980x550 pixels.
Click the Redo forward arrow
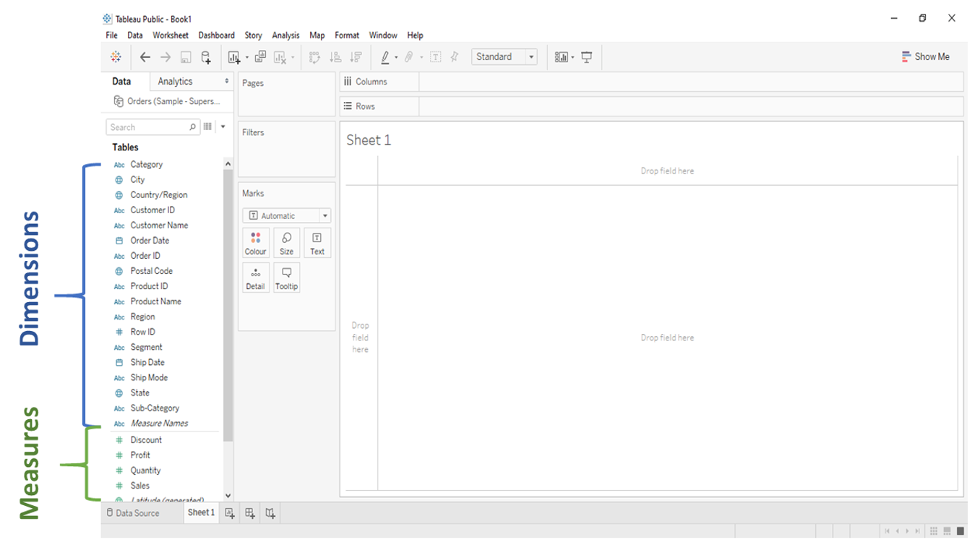(166, 57)
